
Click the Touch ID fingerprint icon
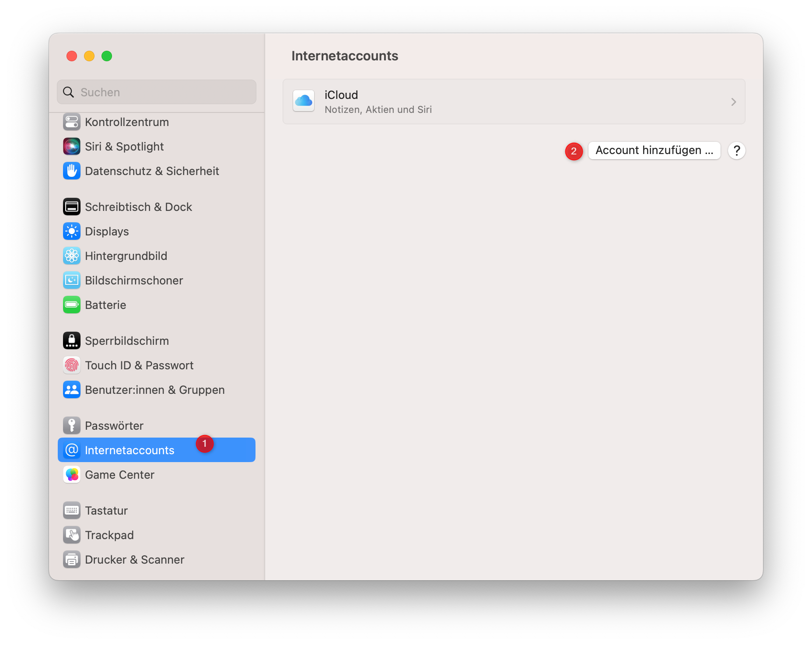(x=72, y=365)
